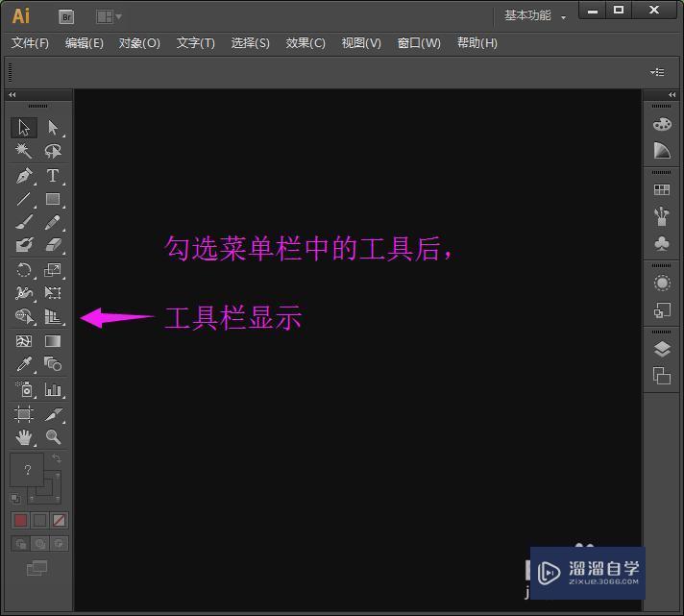684x616 pixels.
Task: Choose the Eraser tool
Action: pyautogui.click(x=53, y=245)
